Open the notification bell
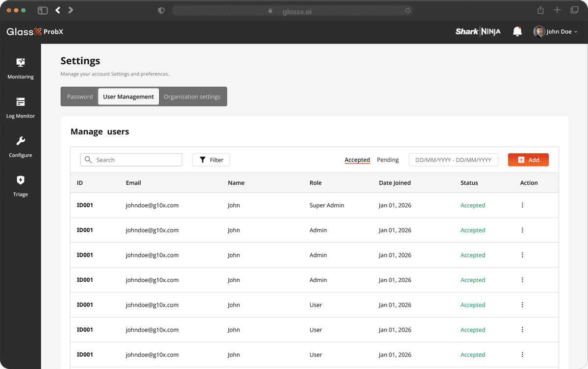 tap(517, 31)
